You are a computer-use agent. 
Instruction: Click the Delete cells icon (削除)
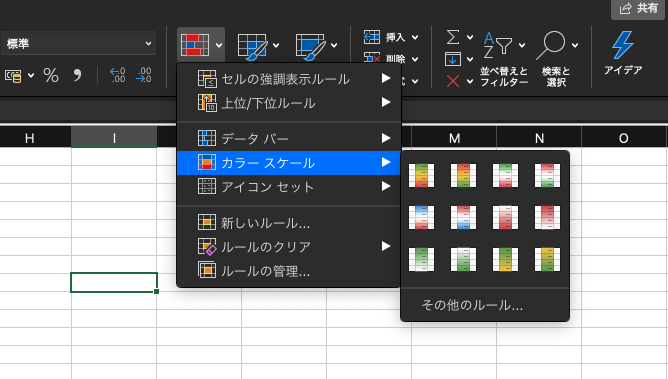click(371, 58)
